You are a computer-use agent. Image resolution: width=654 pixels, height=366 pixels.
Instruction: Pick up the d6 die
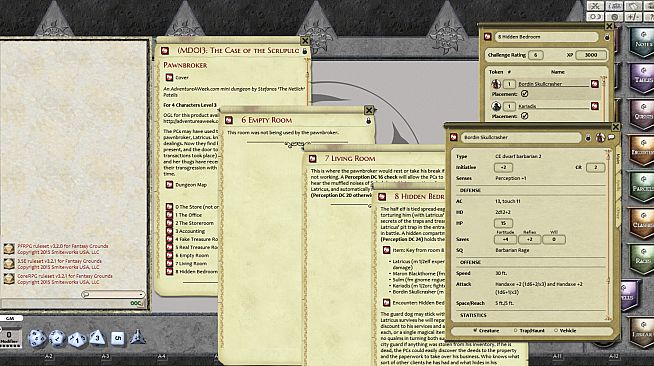(118, 338)
